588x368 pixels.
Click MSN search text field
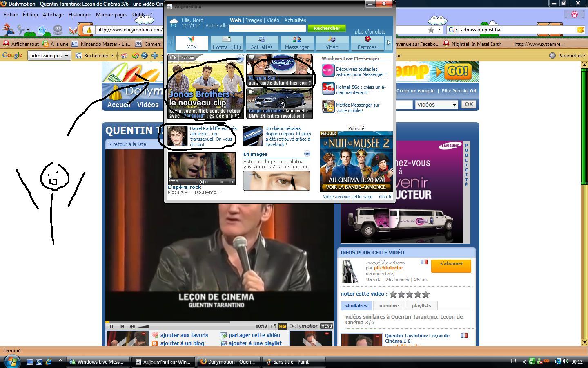267,28
